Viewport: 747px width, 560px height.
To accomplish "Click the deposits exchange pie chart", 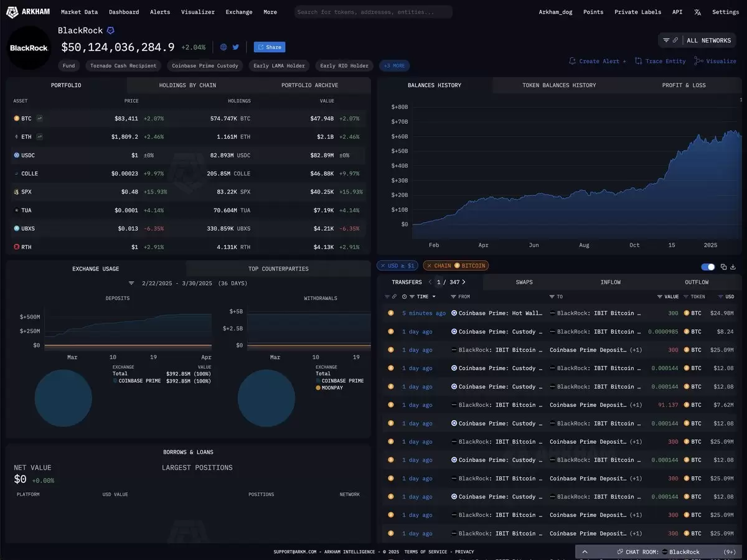I will tap(63, 398).
